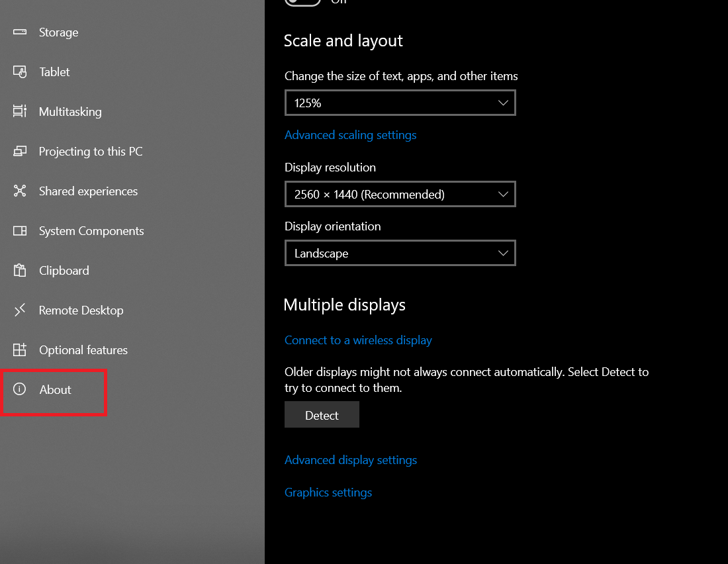The image size is (728, 564).
Task: Open Advanced scaling settings link
Action: [x=350, y=135]
